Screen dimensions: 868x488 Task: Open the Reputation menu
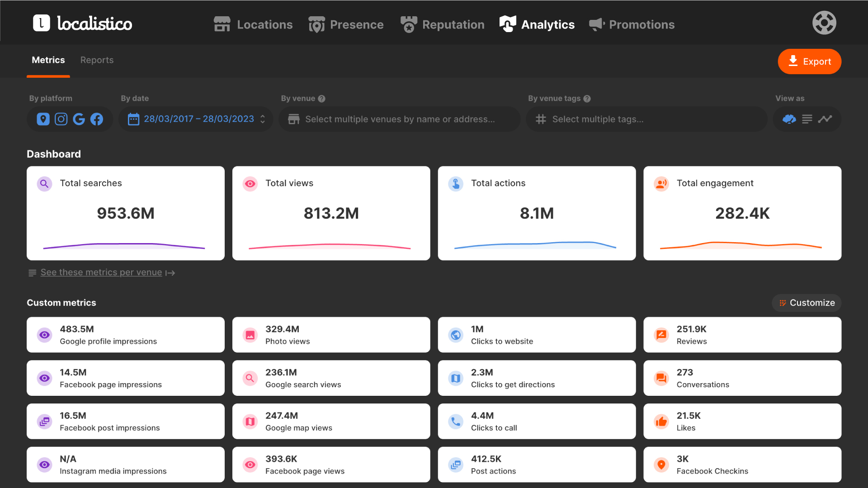click(x=443, y=24)
